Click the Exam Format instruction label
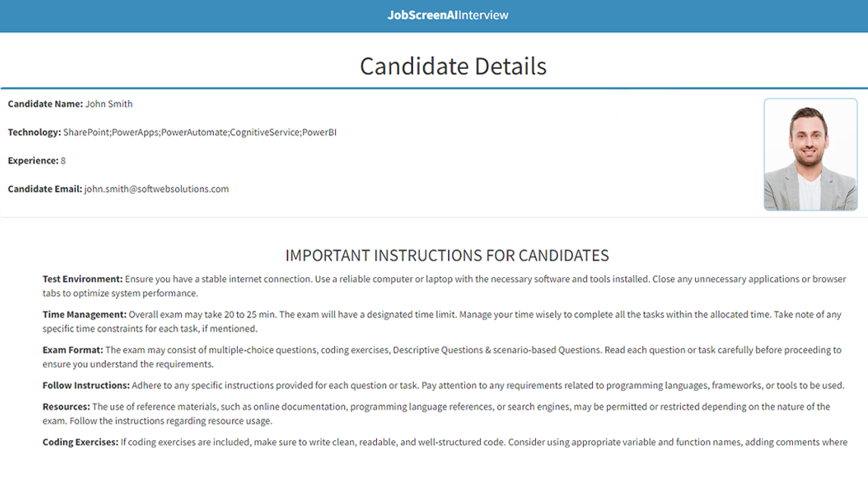The width and height of the screenshot is (868, 487). 73,350
